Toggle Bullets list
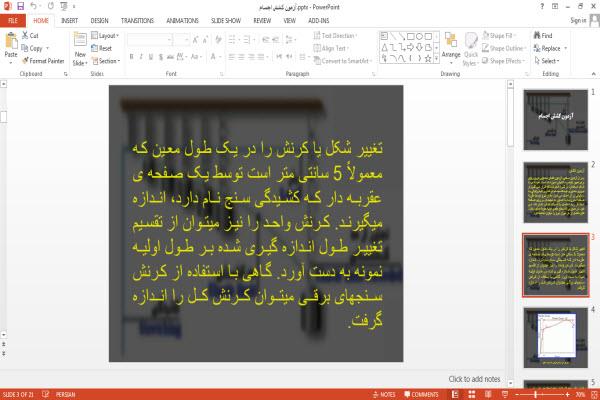The width and height of the screenshot is (600, 400). [233, 40]
